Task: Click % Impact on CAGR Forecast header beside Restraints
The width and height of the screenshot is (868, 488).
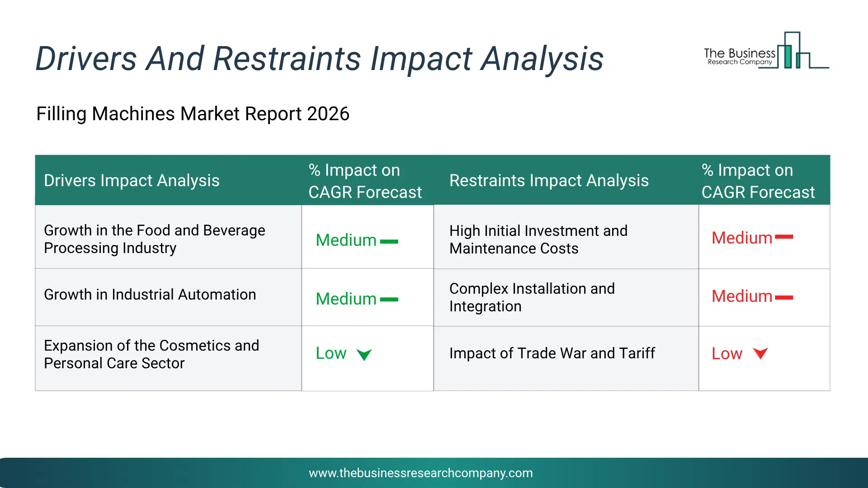Action: tap(758, 181)
